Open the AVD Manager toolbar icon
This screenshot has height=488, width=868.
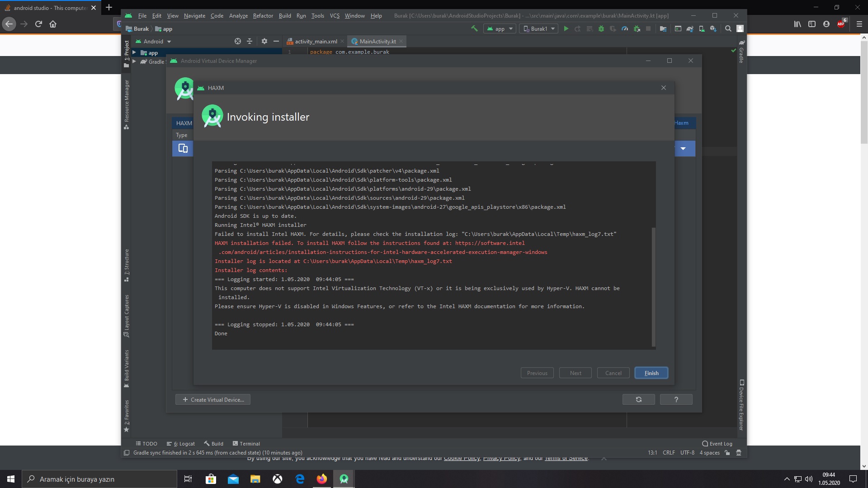click(702, 28)
